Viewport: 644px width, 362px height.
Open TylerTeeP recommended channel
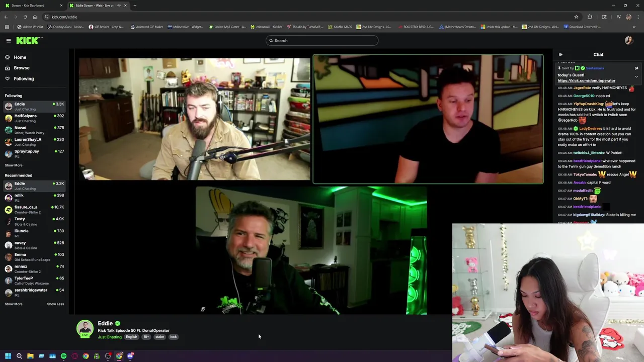coord(34,280)
